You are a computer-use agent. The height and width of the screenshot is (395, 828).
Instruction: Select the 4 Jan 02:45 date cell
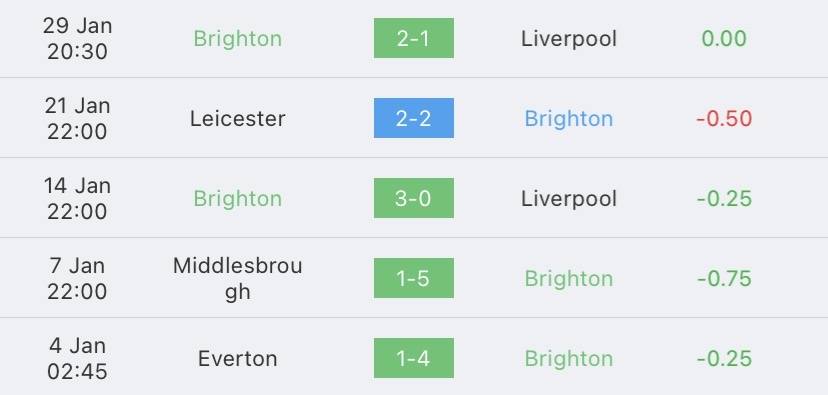77,358
